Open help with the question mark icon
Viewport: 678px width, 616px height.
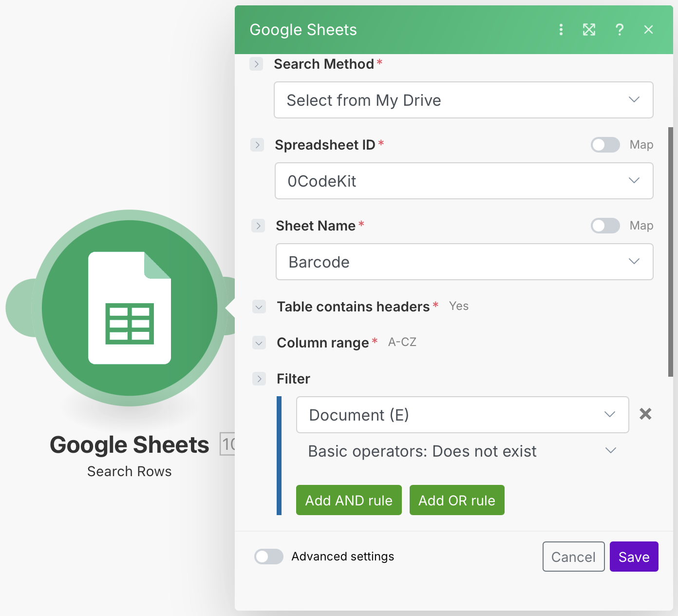coord(620,30)
